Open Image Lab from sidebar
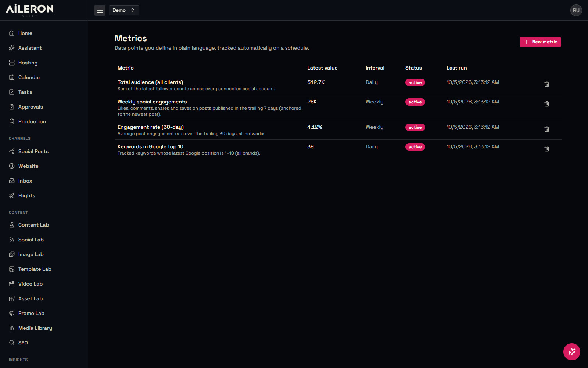The width and height of the screenshot is (588, 368). [44, 254]
